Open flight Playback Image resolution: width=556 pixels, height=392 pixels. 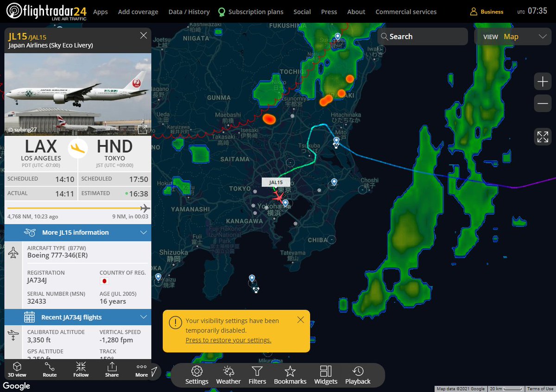point(358,375)
